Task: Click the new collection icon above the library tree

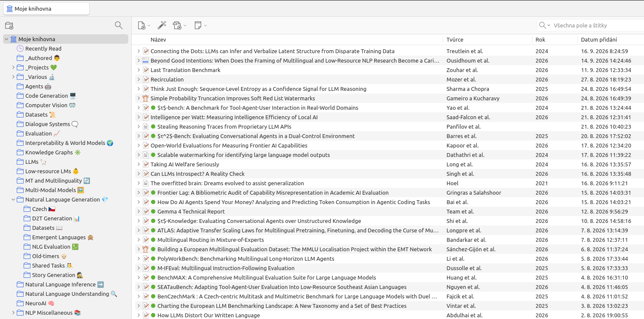Action: [9, 25]
